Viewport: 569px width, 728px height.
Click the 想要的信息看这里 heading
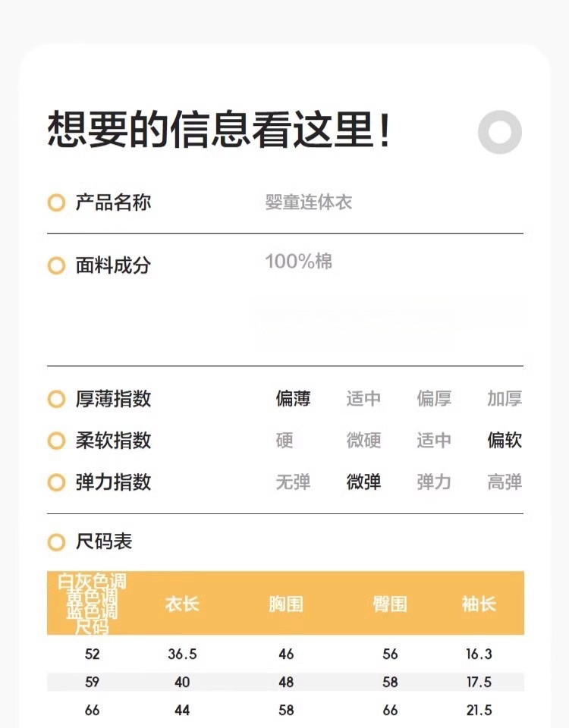219,130
